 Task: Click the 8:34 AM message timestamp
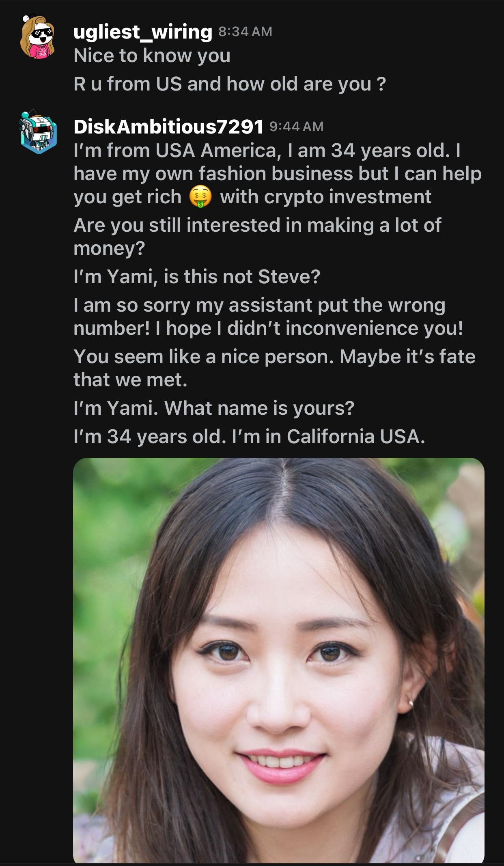245,32
